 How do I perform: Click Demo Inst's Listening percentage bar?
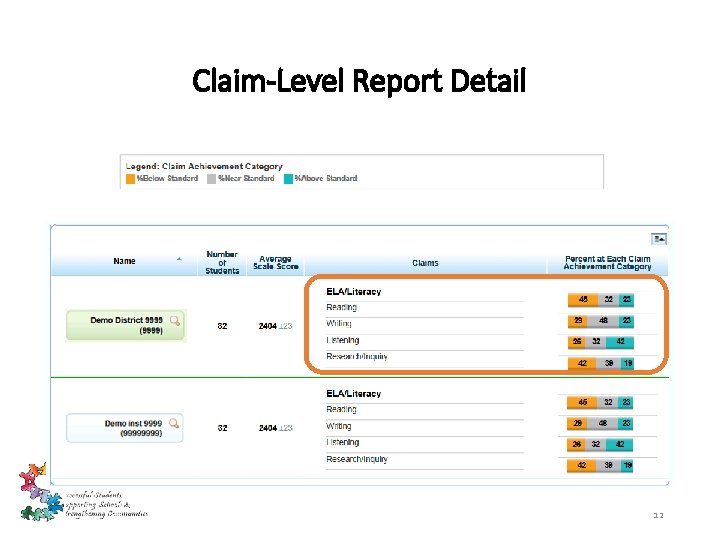coord(600,444)
